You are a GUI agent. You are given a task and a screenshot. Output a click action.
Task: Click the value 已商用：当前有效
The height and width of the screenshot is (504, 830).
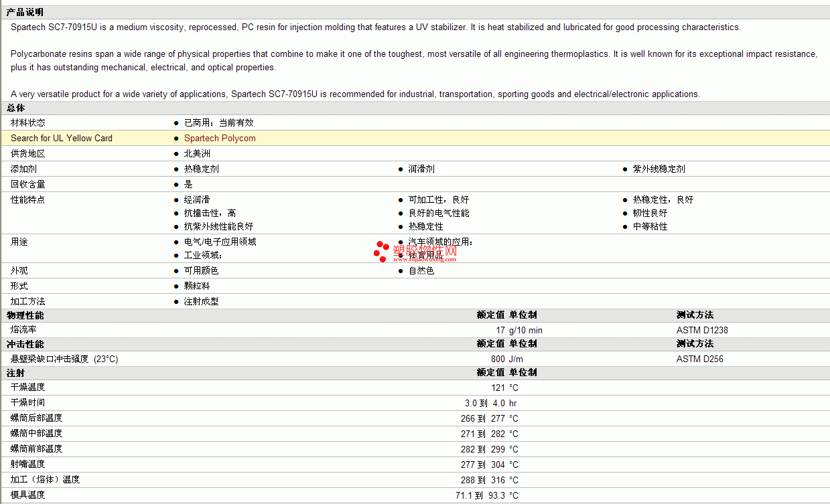pos(219,122)
